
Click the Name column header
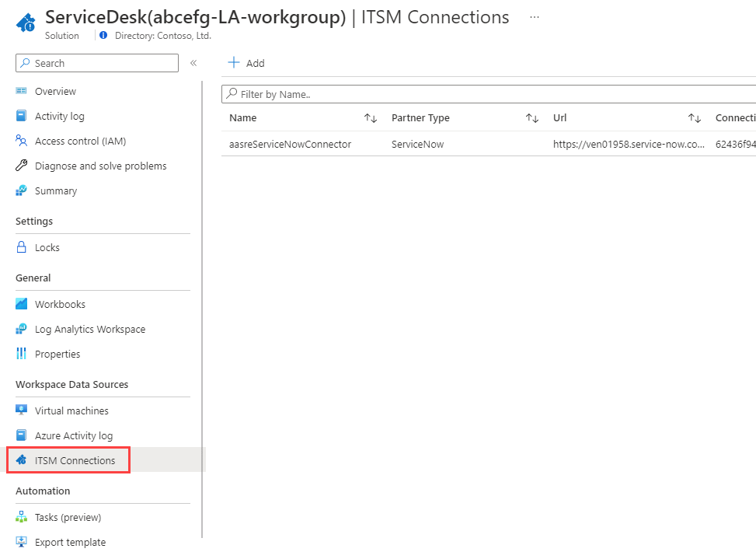click(242, 117)
